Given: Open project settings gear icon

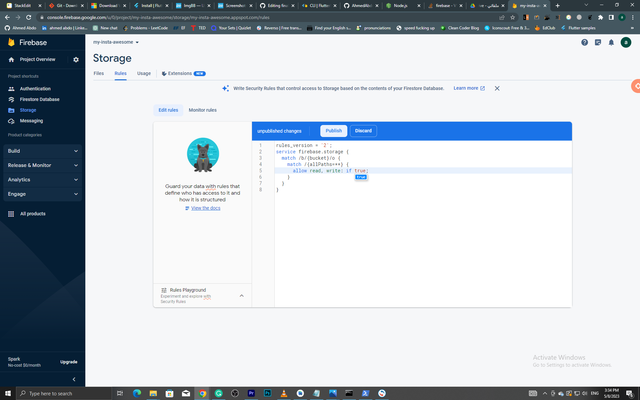Looking at the screenshot, I should pos(76,60).
